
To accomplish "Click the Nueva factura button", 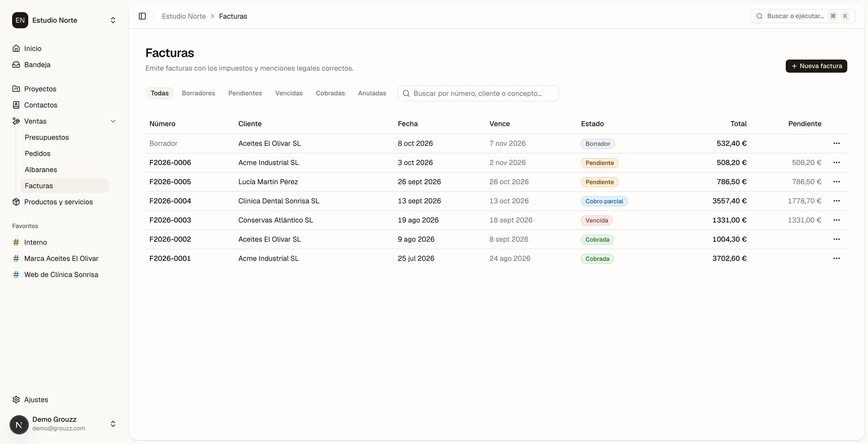I will [x=816, y=66].
